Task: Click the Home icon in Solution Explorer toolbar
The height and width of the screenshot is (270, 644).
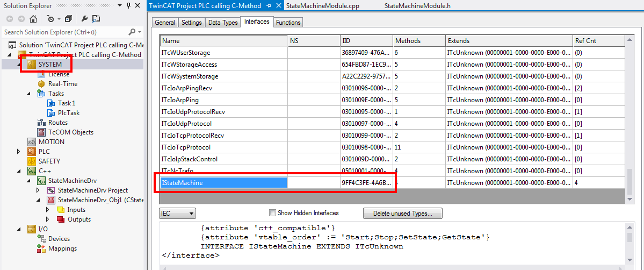Action: [x=33, y=19]
